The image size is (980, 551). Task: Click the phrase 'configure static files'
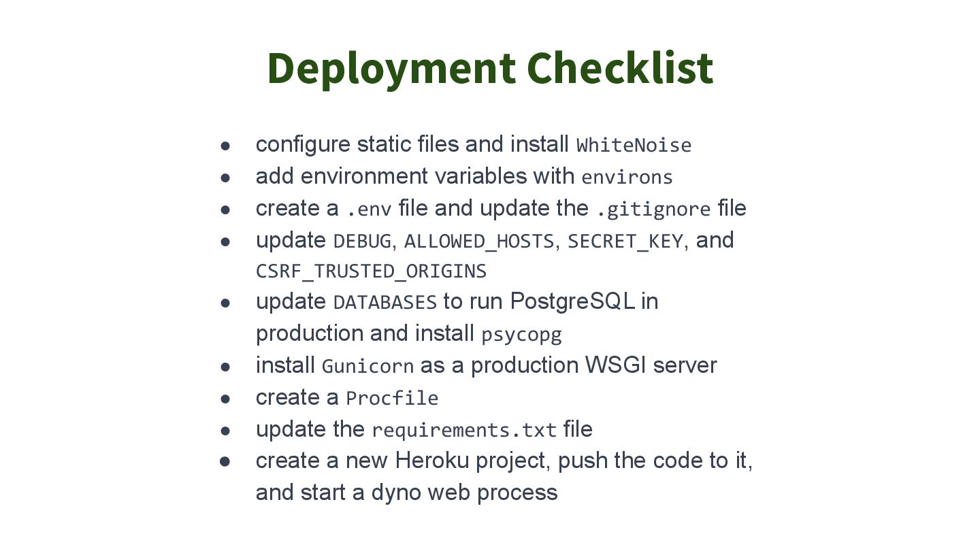coord(357,144)
